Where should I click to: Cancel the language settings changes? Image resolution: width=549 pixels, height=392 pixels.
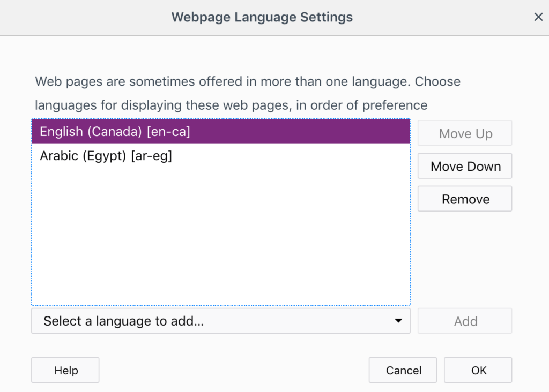click(x=403, y=370)
